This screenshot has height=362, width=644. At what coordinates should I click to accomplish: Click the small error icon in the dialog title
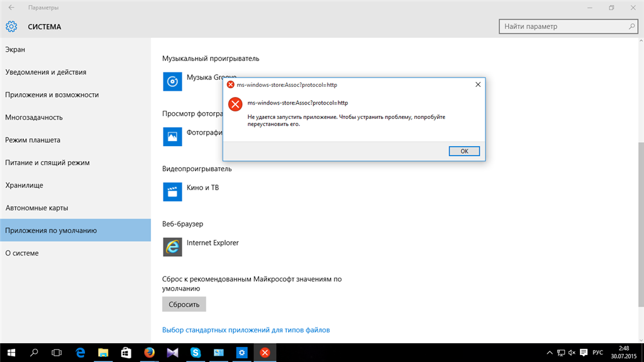[x=230, y=84]
